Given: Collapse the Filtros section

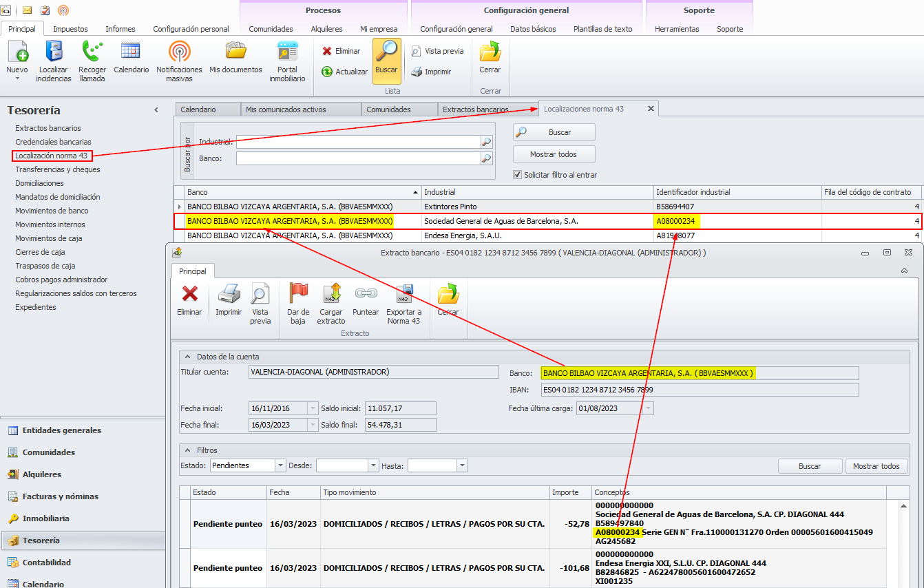Looking at the screenshot, I should pos(187,450).
